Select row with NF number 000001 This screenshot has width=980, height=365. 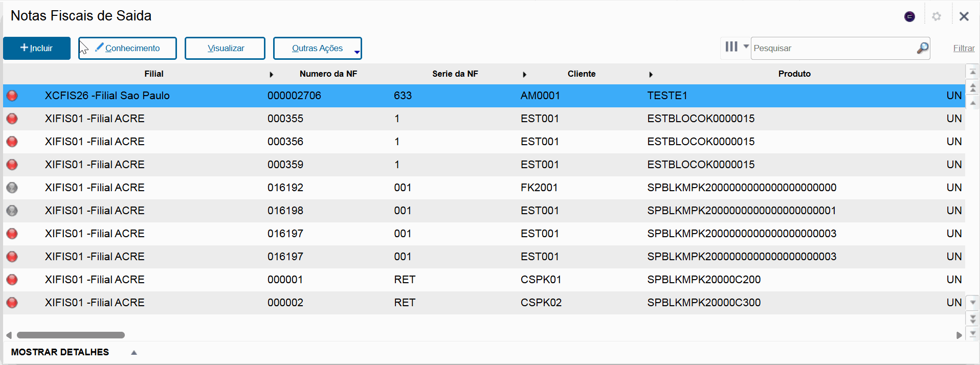[x=285, y=280]
